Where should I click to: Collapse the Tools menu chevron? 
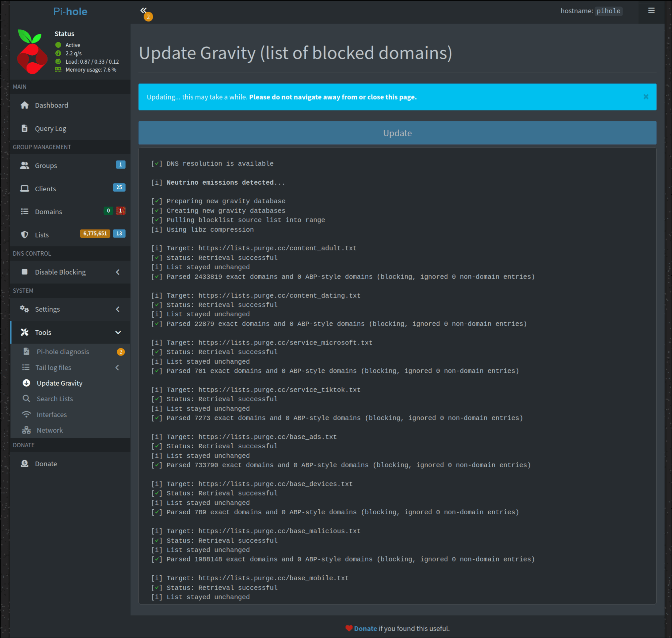click(118, 332)
